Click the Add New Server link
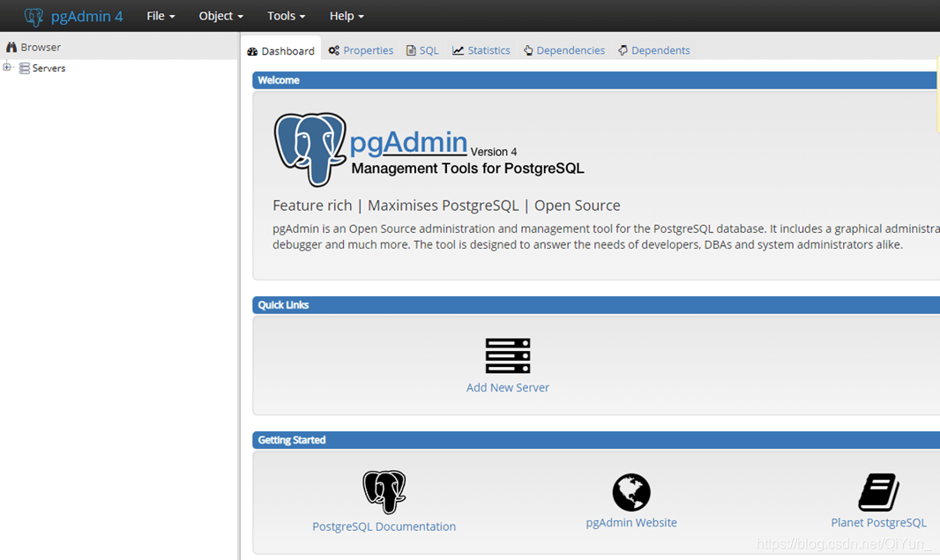The height and width of the screenshot is (560, 940). pyautogui.click(x=508, y=387)
